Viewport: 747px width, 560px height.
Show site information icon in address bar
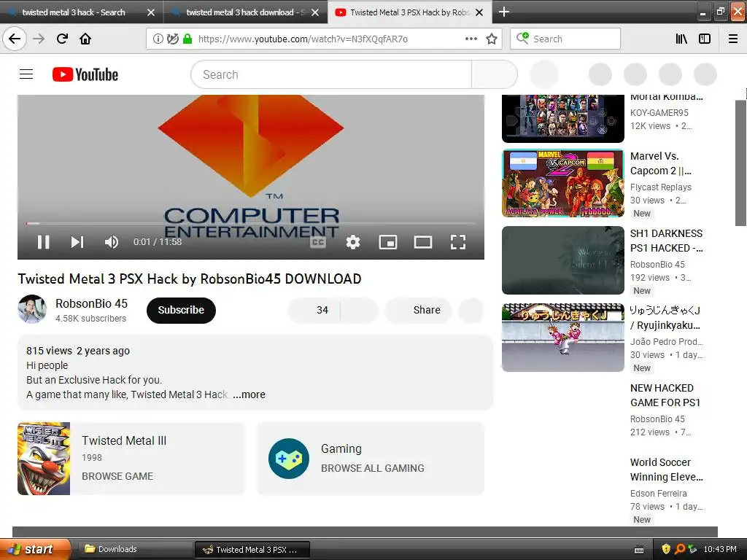click(158, 39)
